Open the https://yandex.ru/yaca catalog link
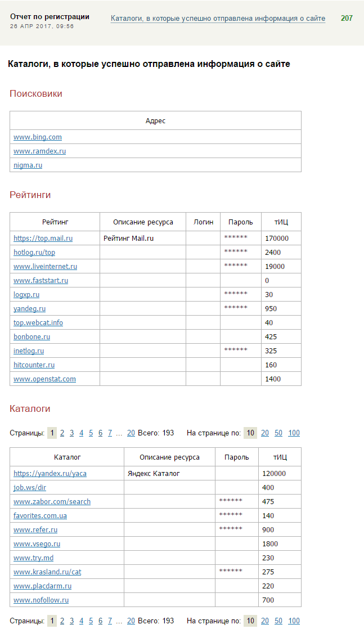Viewport: 364px width, 638px height. [50, 474]
